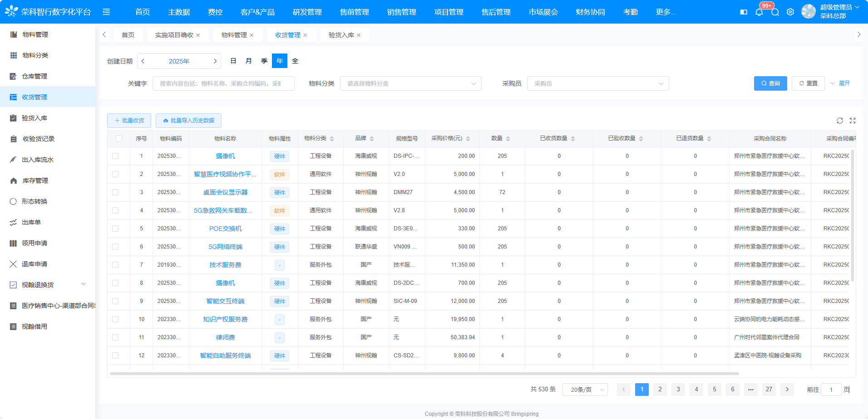The image size is (868, 419).
Task: Open the 物料分类 dropdown
Action: click(x=410, y=83)
